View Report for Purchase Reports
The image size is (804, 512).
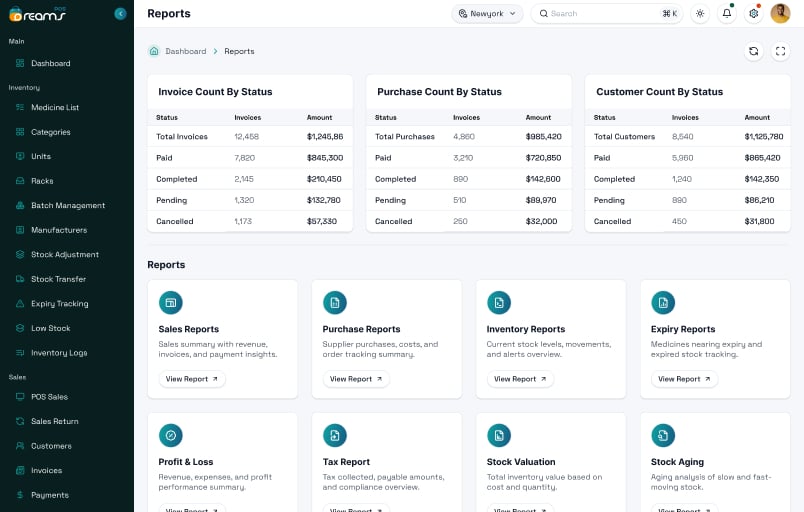pos(356,379)
